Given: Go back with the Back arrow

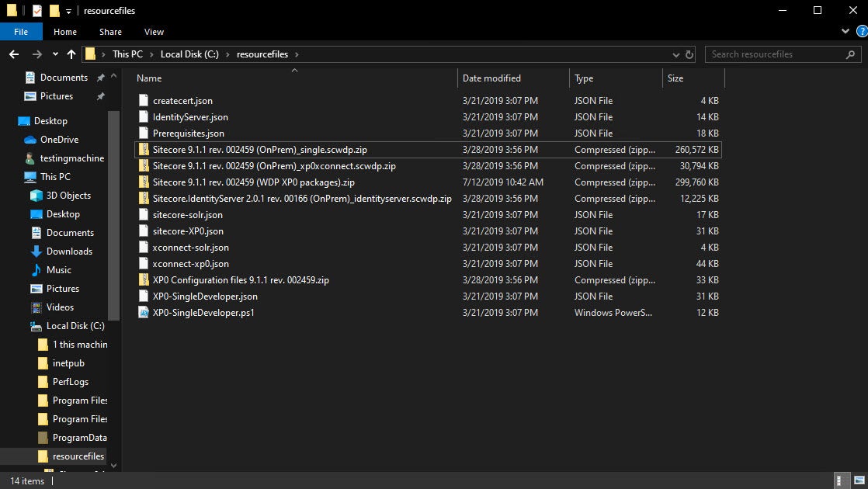Looking at the screenshot, I should pyautogui.click(x=15, y=54).
